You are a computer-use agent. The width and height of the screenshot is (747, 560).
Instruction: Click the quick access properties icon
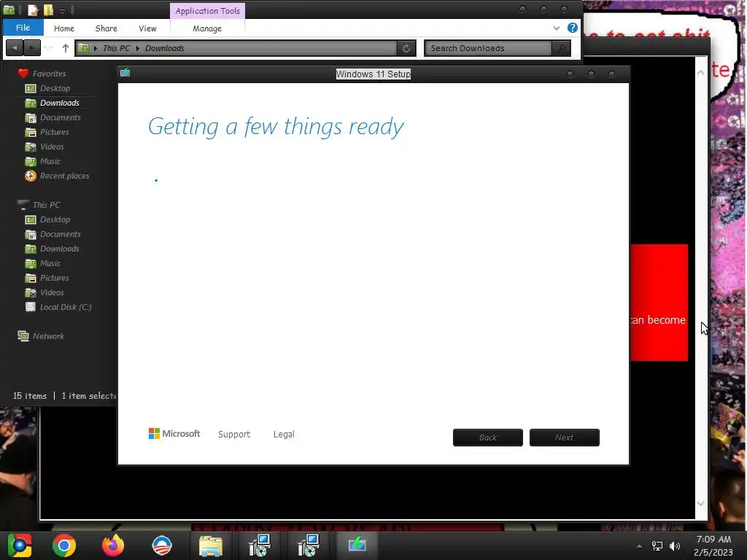pyautogui.click(x=32, y=10)
